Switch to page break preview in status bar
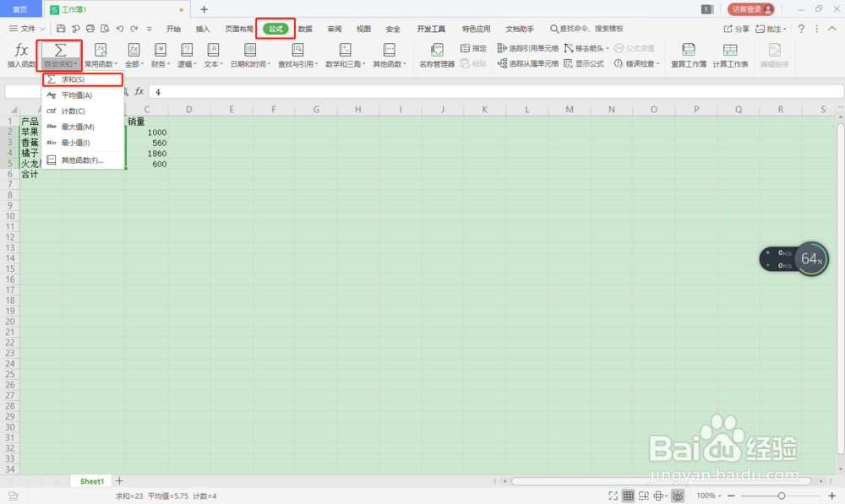The image size is (845, 504). [643, 496]
